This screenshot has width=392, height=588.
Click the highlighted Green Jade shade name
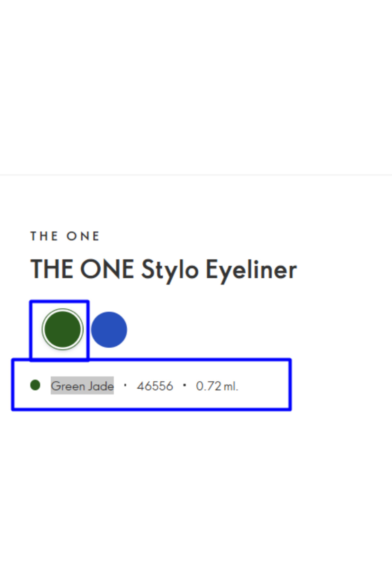[83, 386]
